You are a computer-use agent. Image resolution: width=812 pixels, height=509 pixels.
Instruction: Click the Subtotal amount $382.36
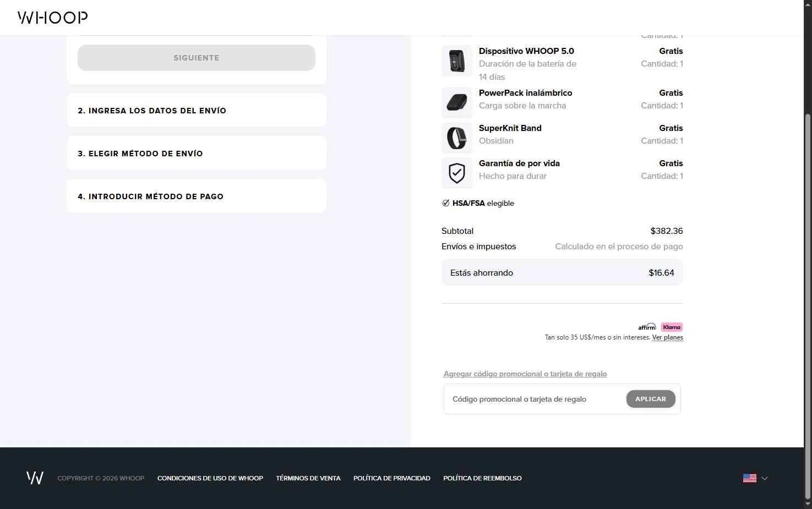(667, 231)
